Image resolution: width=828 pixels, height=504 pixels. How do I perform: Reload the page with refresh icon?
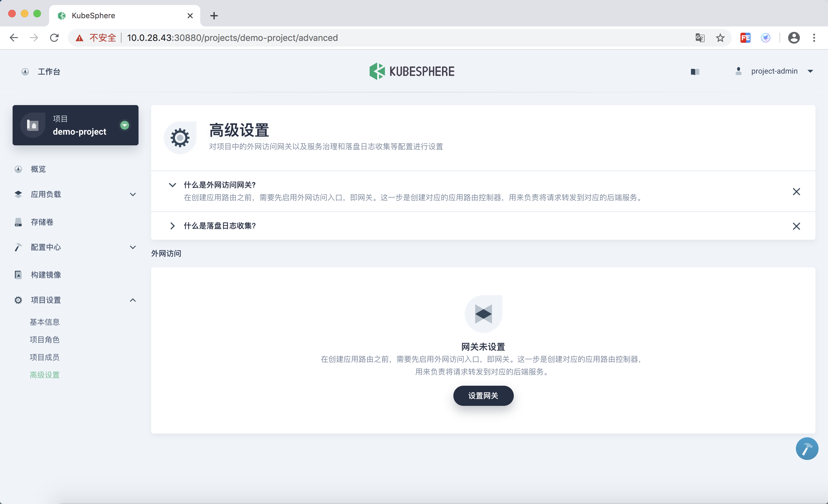coord(54,38)
